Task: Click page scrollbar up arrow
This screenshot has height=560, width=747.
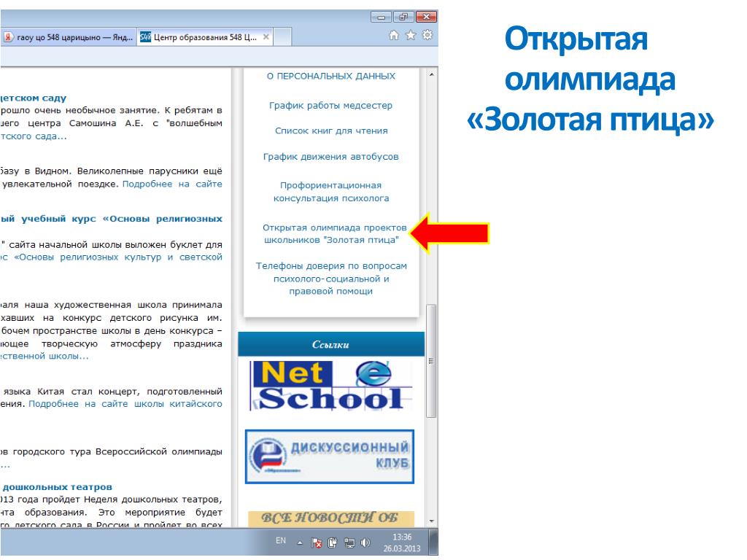Action: pyautogui.click(x=431, y=75)
